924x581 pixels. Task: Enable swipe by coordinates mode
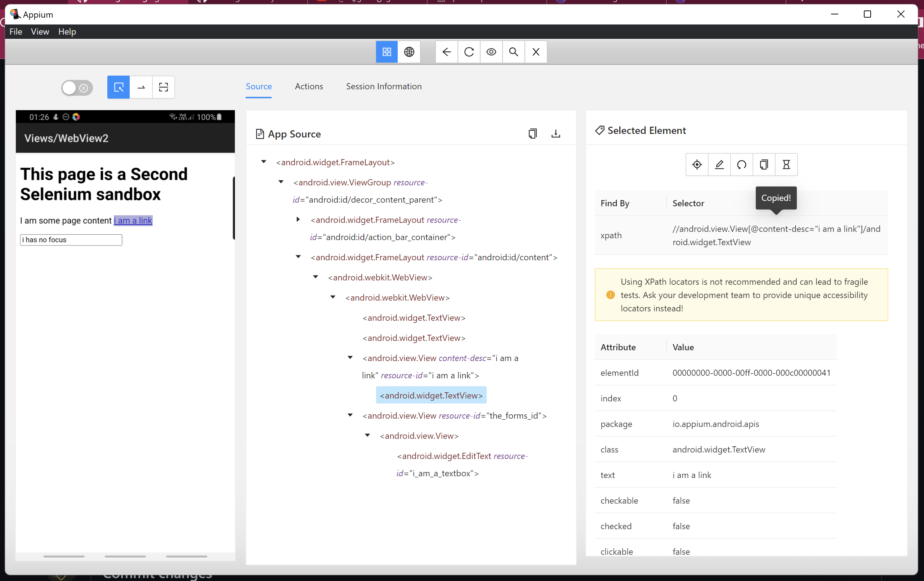coord(141,87)
